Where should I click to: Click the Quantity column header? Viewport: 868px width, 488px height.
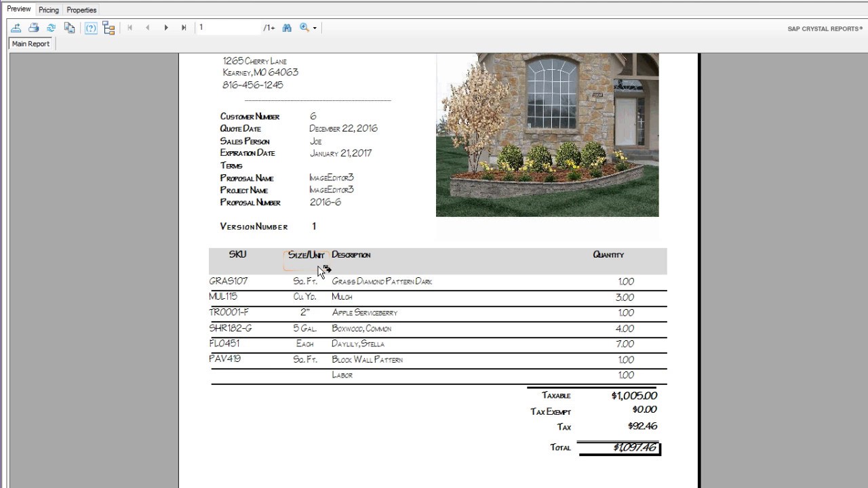(x=608, y=255)
